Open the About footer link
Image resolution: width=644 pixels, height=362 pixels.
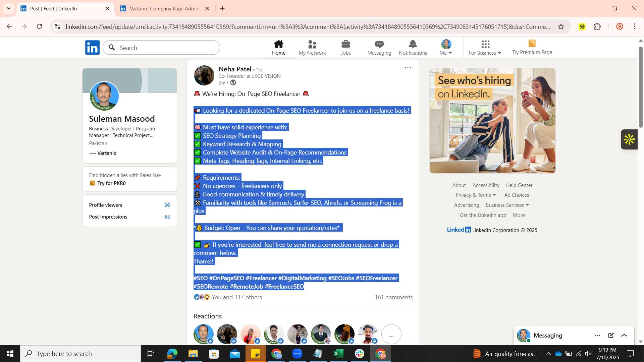coord(459,185)
